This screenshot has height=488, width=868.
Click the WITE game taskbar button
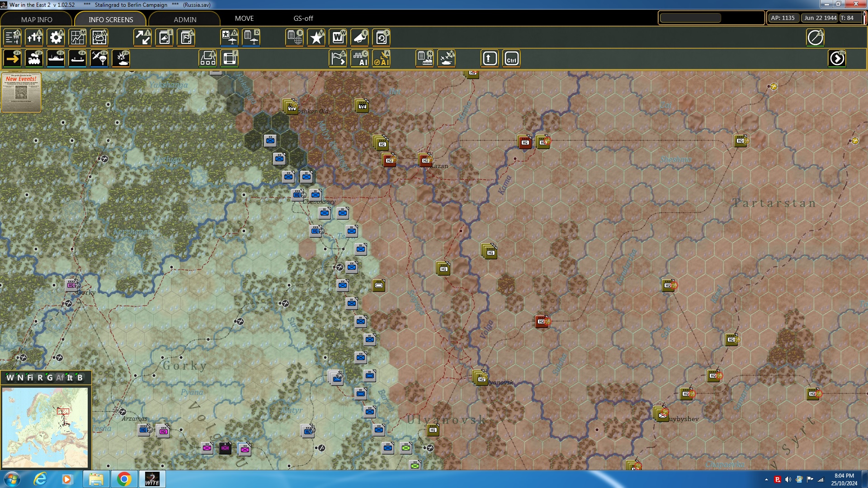(152, 479)
